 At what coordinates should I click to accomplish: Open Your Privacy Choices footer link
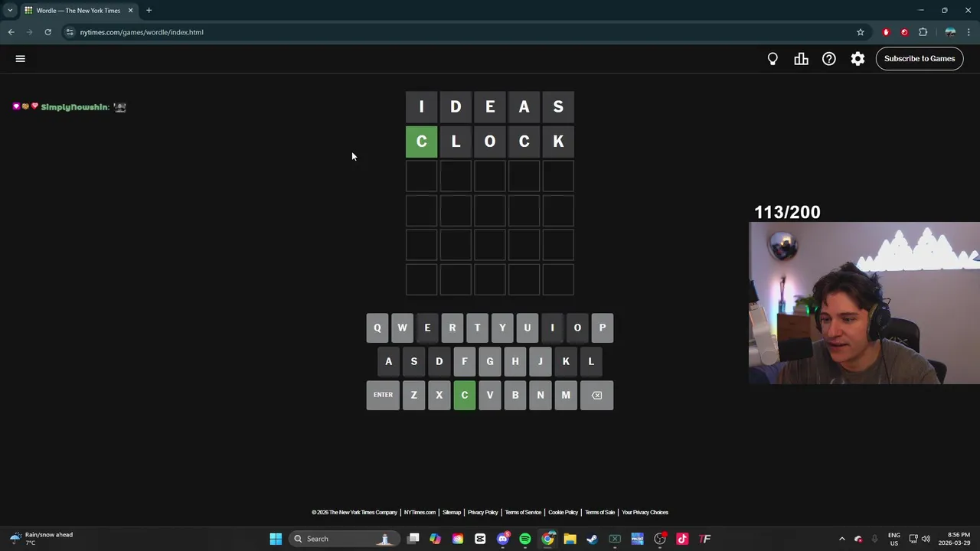click(x=645, y=512)
